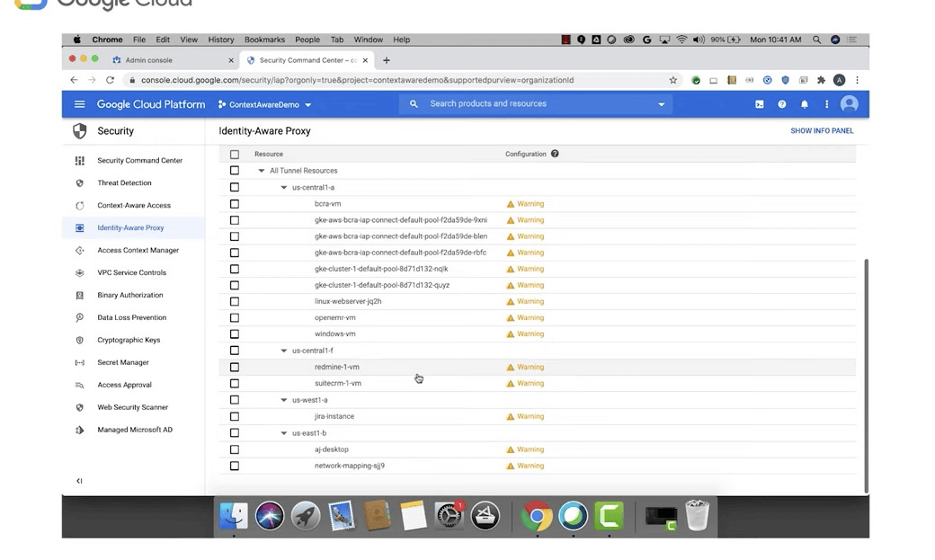Screen dimensions: 935x560
Task: Click the page vertical scrollbar thumb
Action: point(866,377)
